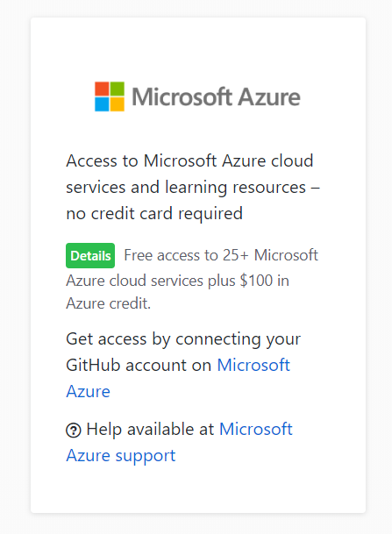The height and width of the screenshot is (534, 392).
Task: Click the blue square of the Microsoft logo
Action: pyautogui.click(x=102, y=104)
